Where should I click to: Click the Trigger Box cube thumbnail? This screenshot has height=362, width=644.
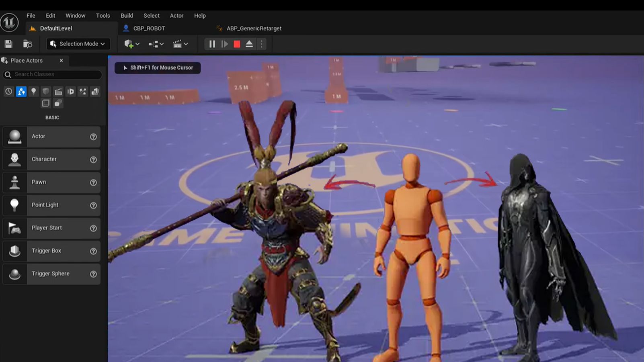pyautogui.click(x=15, y=251)
